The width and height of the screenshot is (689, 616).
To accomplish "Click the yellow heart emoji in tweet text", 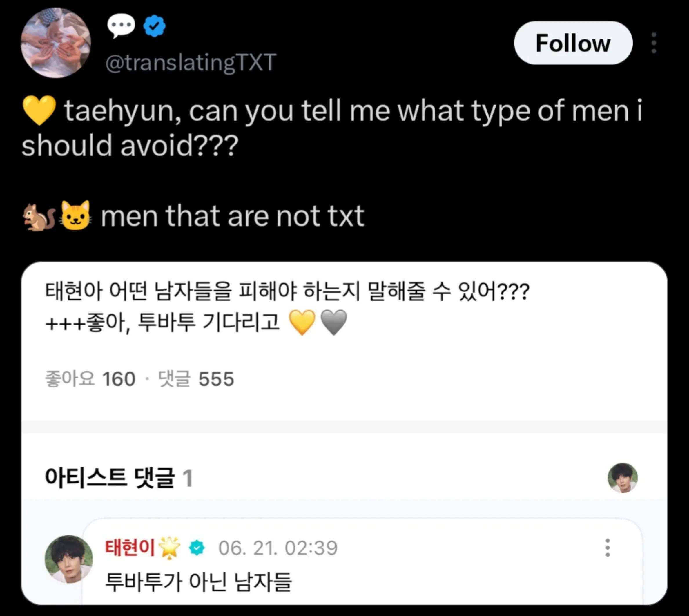I will click(39, 110).
